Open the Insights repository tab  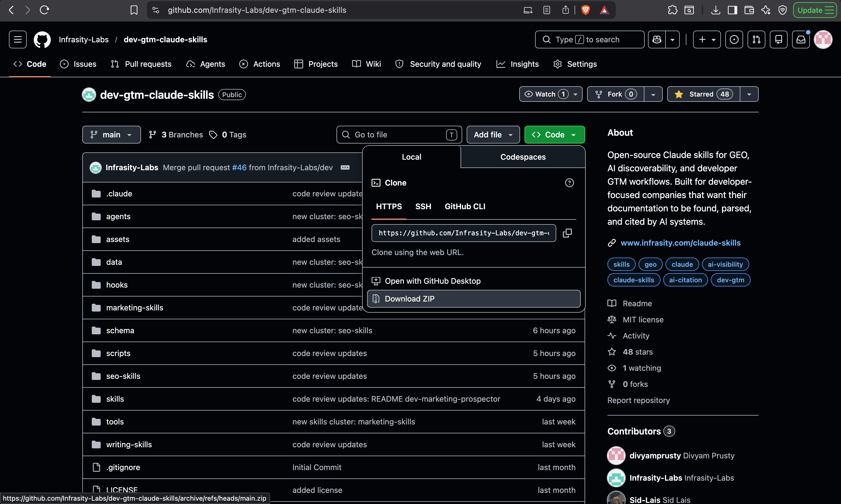click(518, 64)
